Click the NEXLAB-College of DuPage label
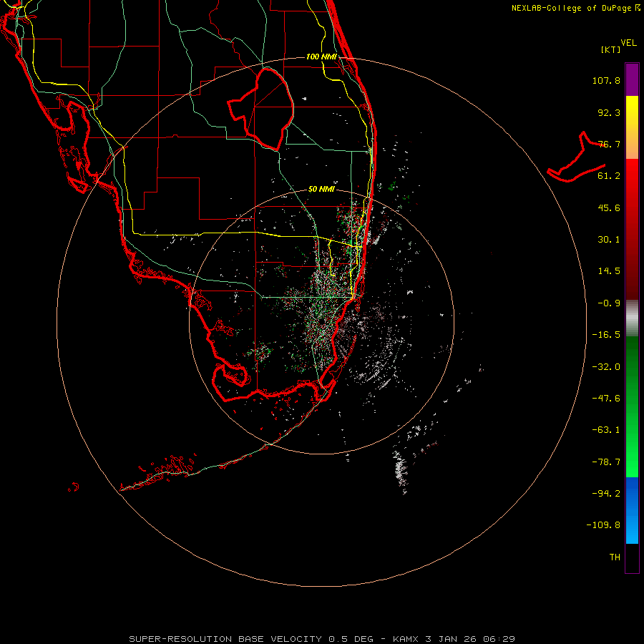 coord(575,8)
